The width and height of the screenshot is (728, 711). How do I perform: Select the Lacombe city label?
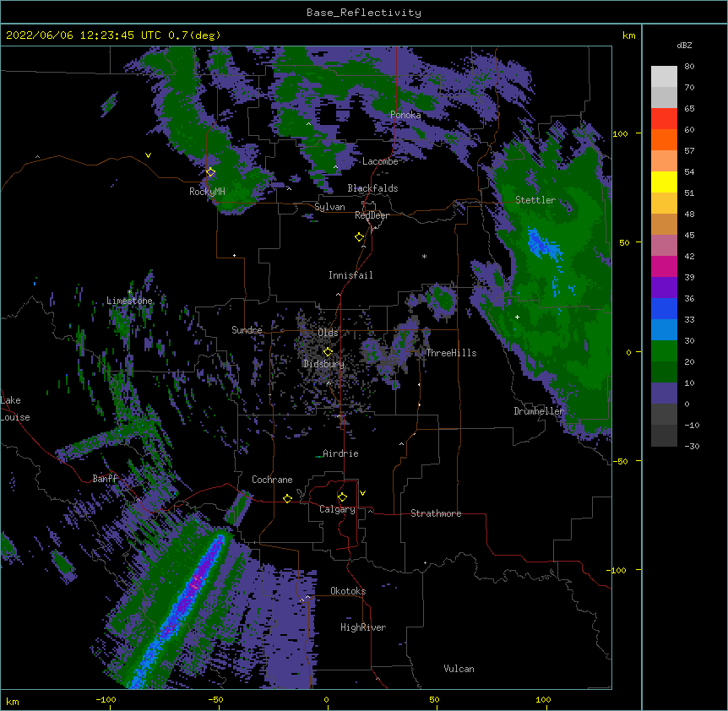coord(380,161)
